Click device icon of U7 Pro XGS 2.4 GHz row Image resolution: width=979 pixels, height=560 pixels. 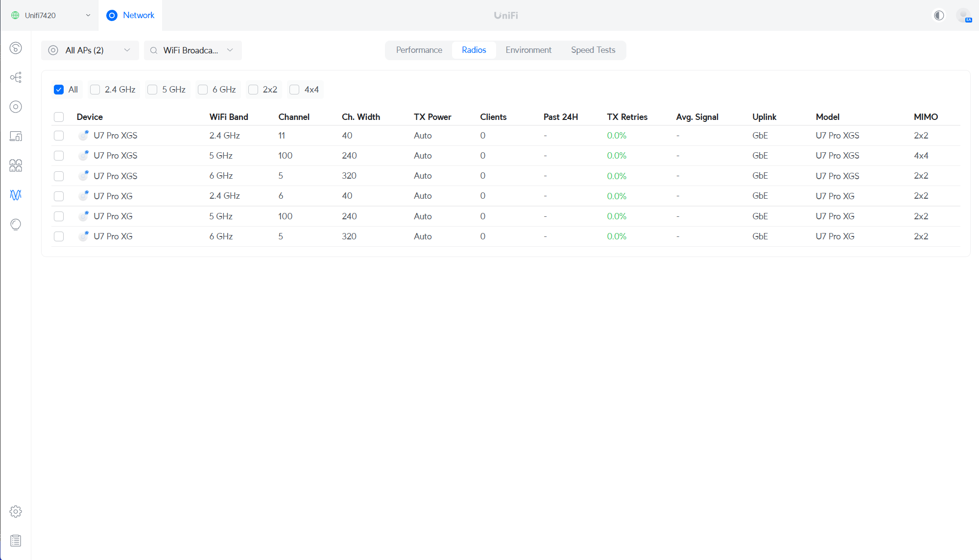[x=84, y=135]
